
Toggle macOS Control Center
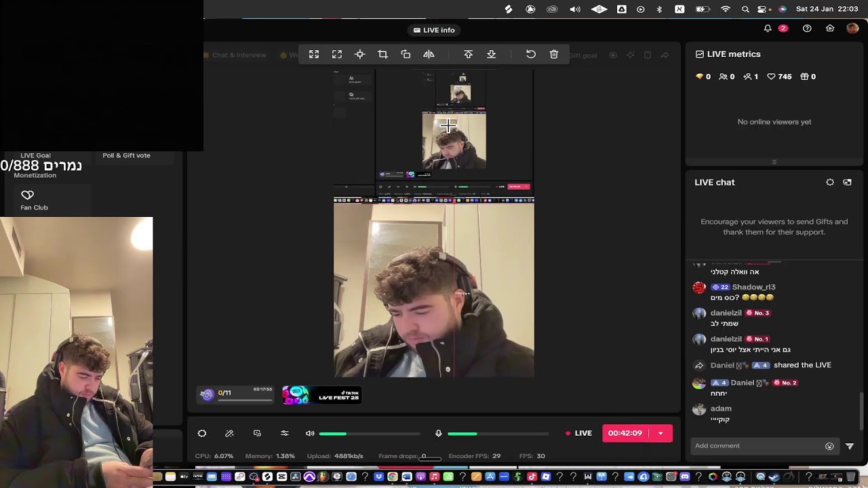762,9
